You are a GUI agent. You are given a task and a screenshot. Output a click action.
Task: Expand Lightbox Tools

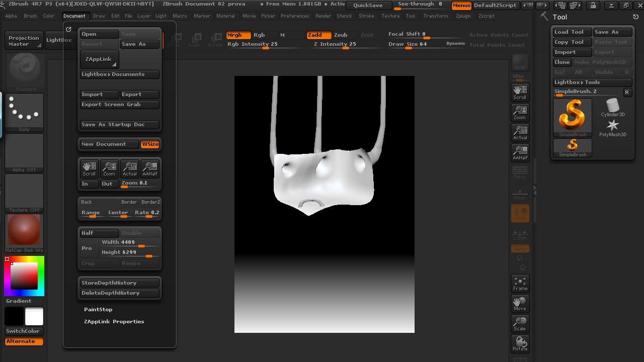(x=592, y=82)
